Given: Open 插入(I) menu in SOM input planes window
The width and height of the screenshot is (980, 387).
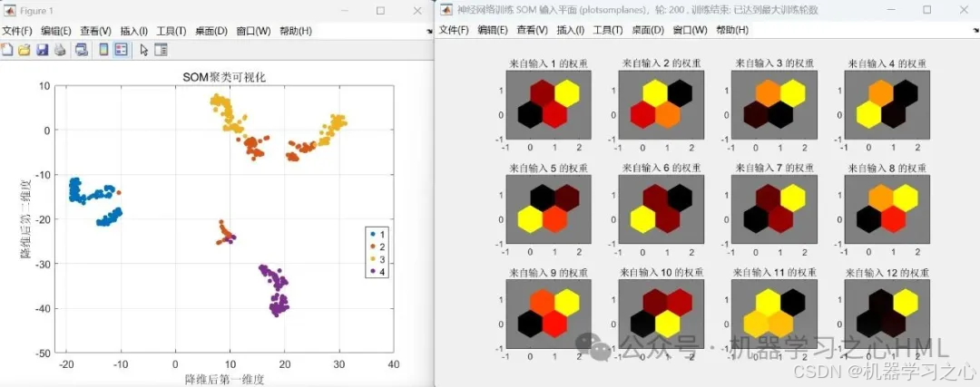Looking at the screenshot, I should tap(571, 30).
